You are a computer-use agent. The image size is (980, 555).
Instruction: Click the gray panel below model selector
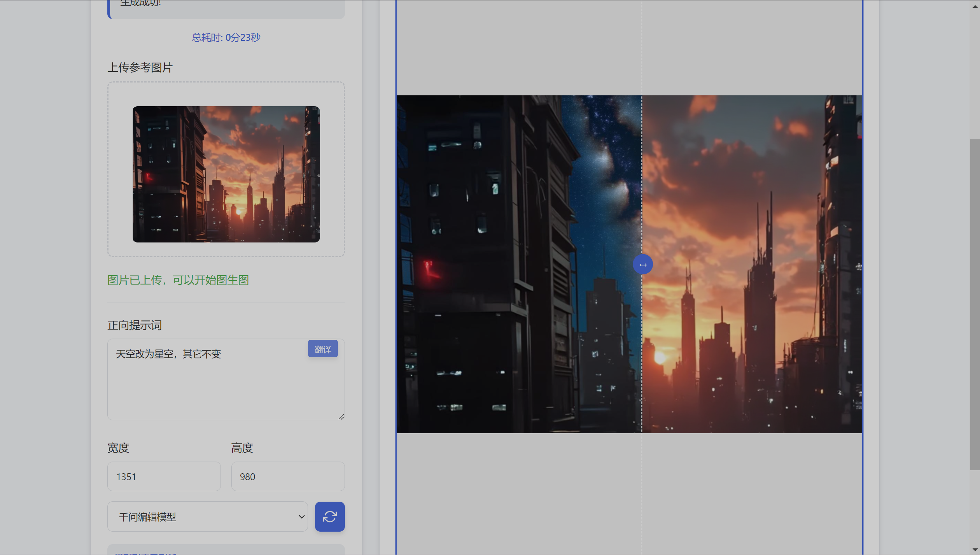[226, 550]
